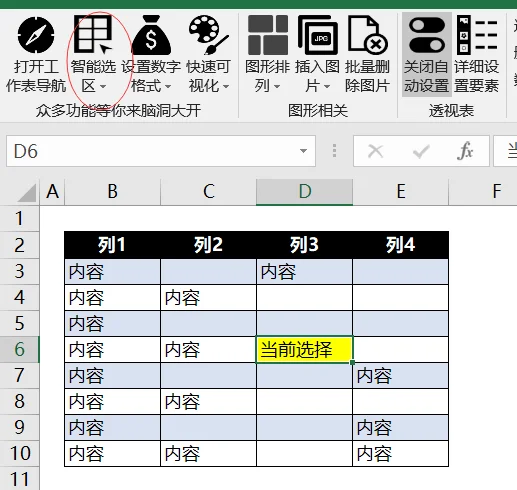
Task: Select row 10 header
Action: pos(19,453)
